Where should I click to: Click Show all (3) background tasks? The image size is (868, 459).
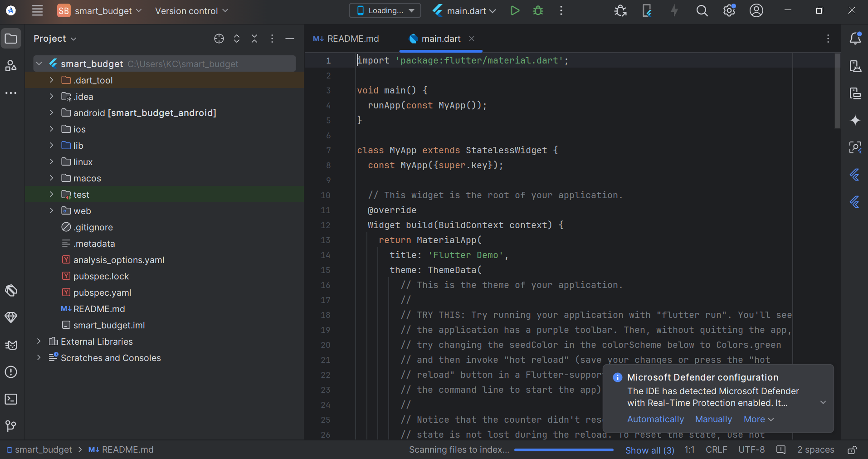coord(649,450)
